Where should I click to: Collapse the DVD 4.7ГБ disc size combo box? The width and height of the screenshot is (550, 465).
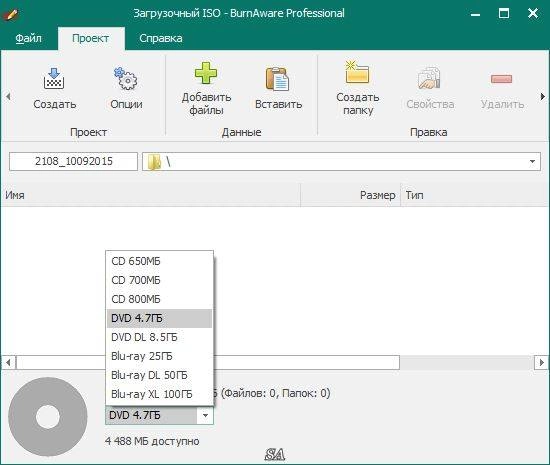(205, 416)
